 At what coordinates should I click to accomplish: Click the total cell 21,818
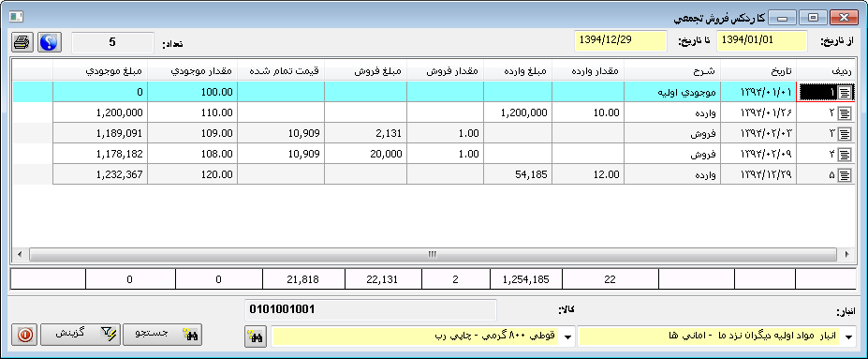[x=303, y=279]
